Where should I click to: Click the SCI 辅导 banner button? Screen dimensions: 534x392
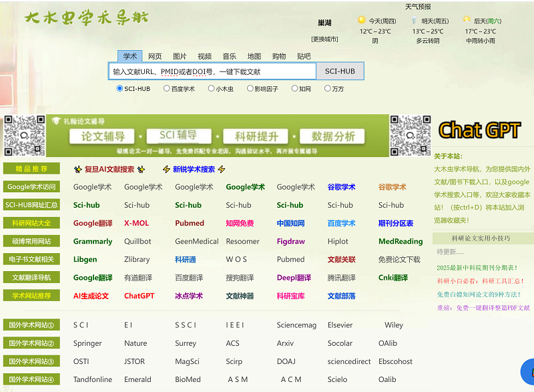pos(179,136)
